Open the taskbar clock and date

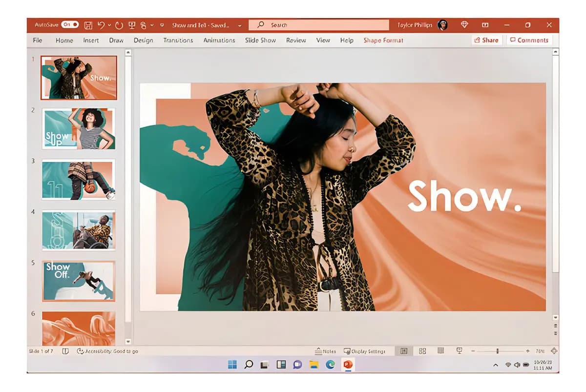[x=543, y=365]
